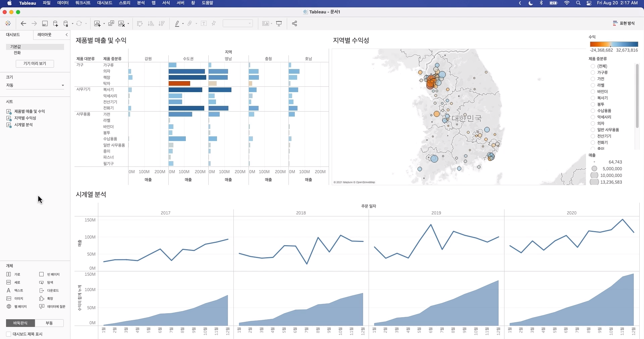The width and height of the screenshot is (644, 339).
Task: Select 부동 floating layout button
Action: (x=49, y=323)
